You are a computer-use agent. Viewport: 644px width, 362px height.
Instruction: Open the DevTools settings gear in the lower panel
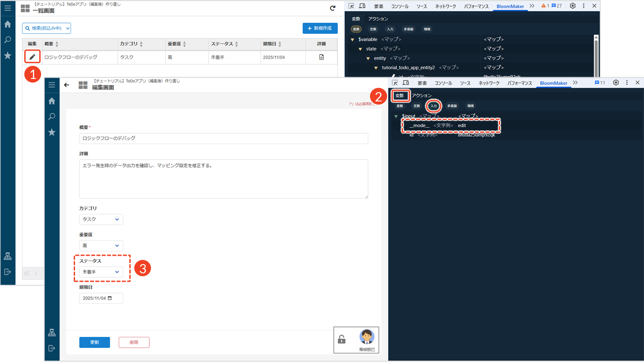pyautogui.click(x=616, y=83)
